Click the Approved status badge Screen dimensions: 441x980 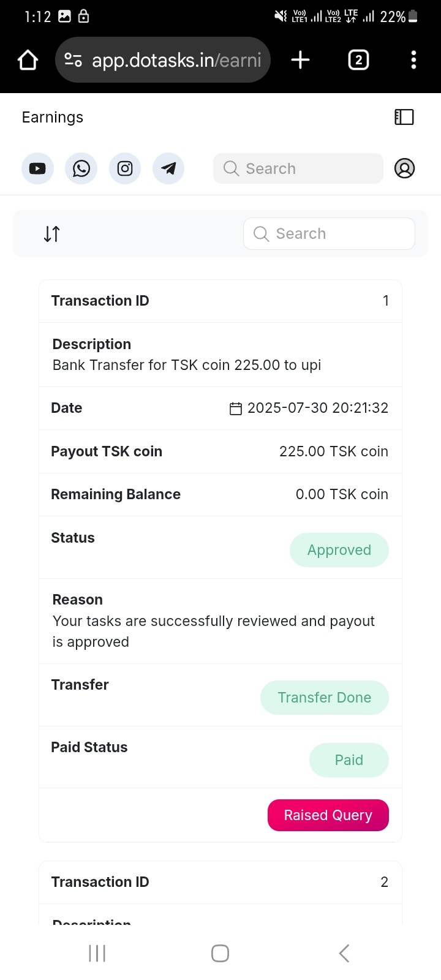(x=339, y=550)
